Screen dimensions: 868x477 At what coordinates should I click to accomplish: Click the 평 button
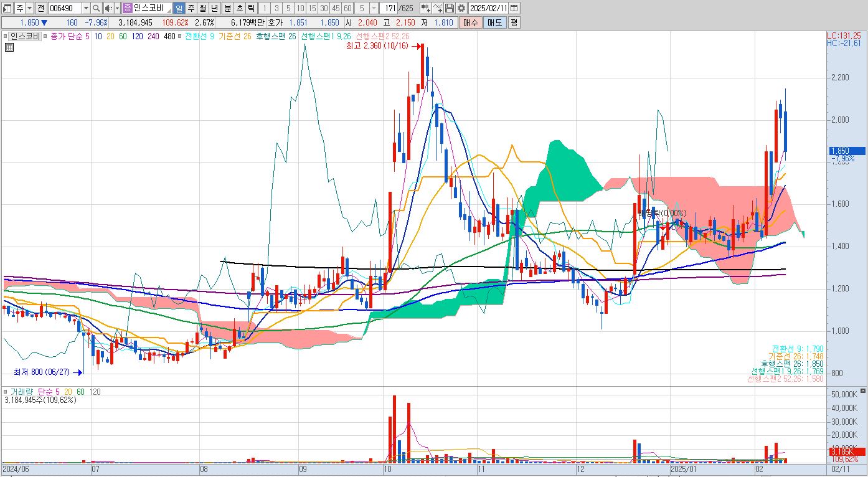[x=514, y=22]
